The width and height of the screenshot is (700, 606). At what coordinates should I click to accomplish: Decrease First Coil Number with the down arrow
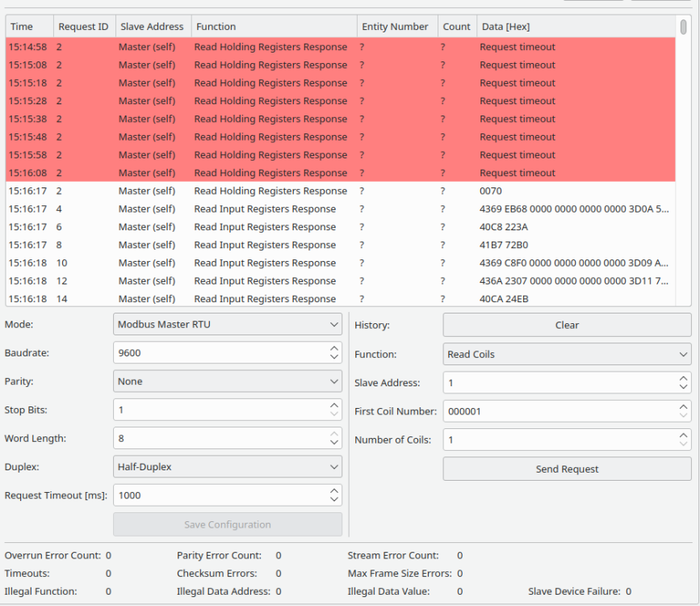[684, 415]
